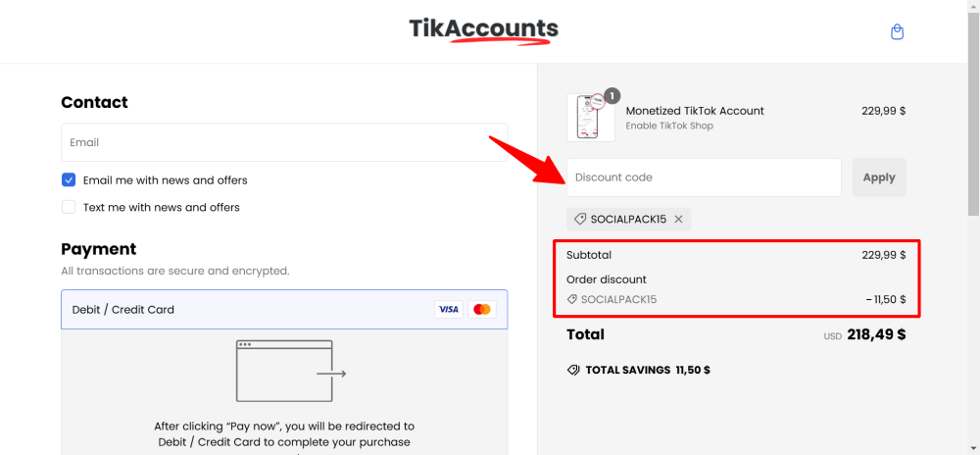Open the Monetized TikTok Account product thumbnail

(x=591, y=118)
